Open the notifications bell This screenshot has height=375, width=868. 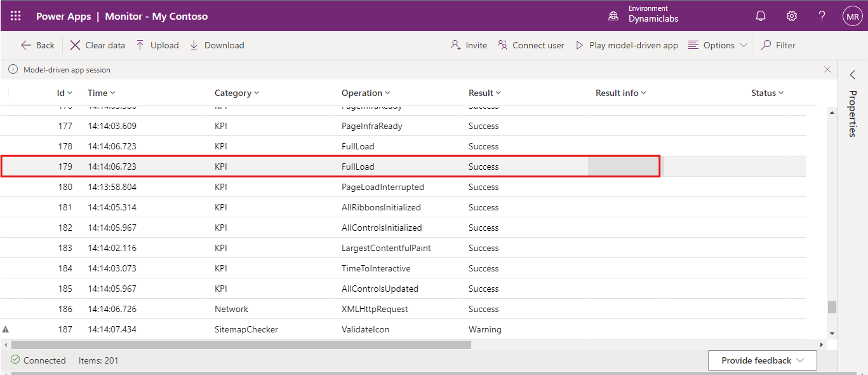(x=761, y=16)
